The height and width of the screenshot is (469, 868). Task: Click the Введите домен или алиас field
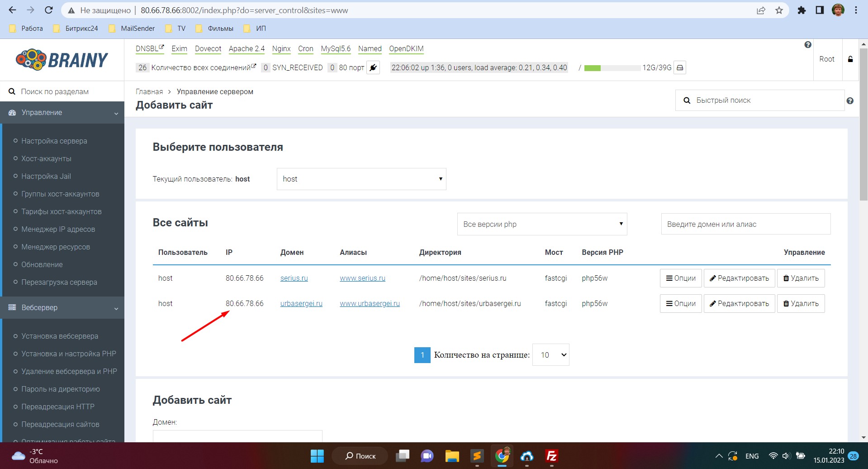(745, 224)
